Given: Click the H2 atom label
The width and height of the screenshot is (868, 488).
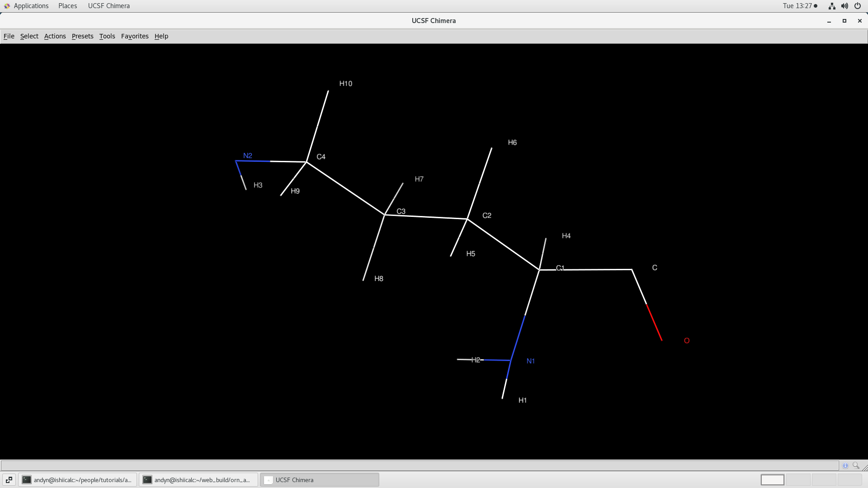Looking at the screenshot, I should click(x=476, y=360).
